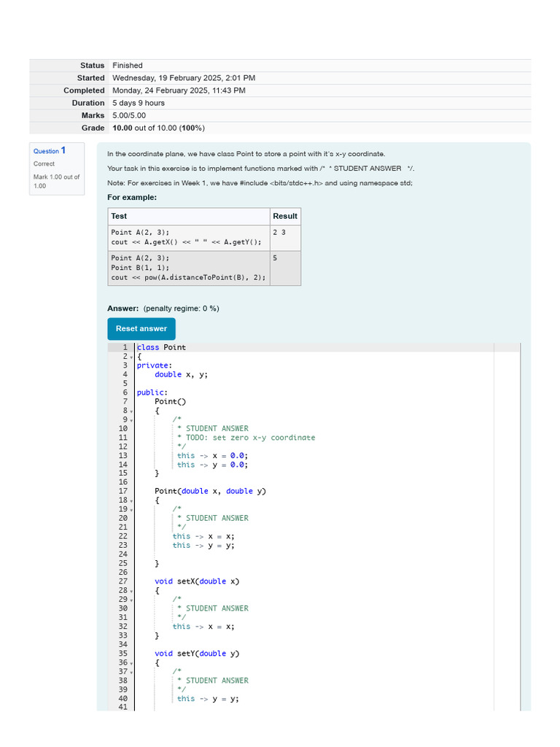This screenshot has height=747, width=560.
Task: Click line number 1 in the editor gutter
Action: point(125,347)
